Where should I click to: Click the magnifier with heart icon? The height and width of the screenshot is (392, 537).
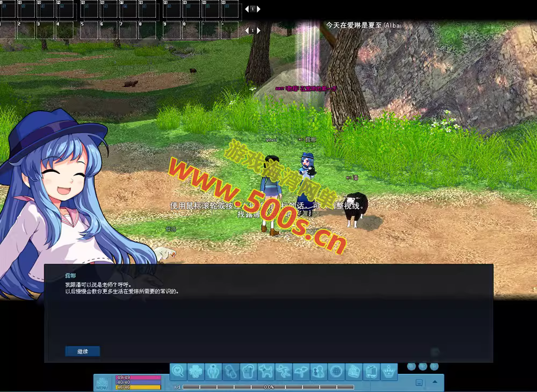pos(178,371)
